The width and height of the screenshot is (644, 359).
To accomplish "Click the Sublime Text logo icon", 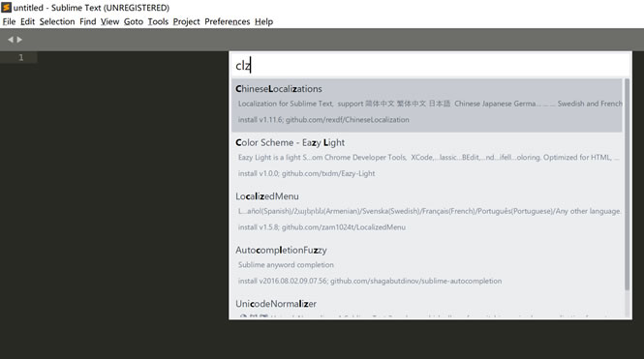I will (x=6, y=8).
